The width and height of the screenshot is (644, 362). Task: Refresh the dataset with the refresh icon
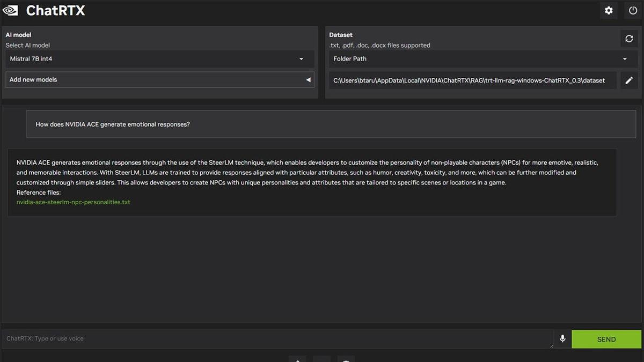tap(628, 38)
